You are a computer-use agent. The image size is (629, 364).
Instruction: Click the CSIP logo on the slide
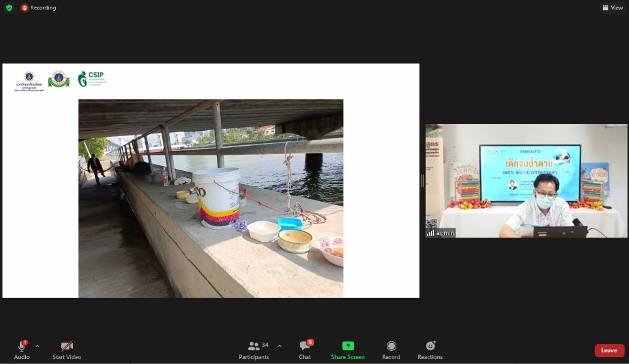[91, 79]
